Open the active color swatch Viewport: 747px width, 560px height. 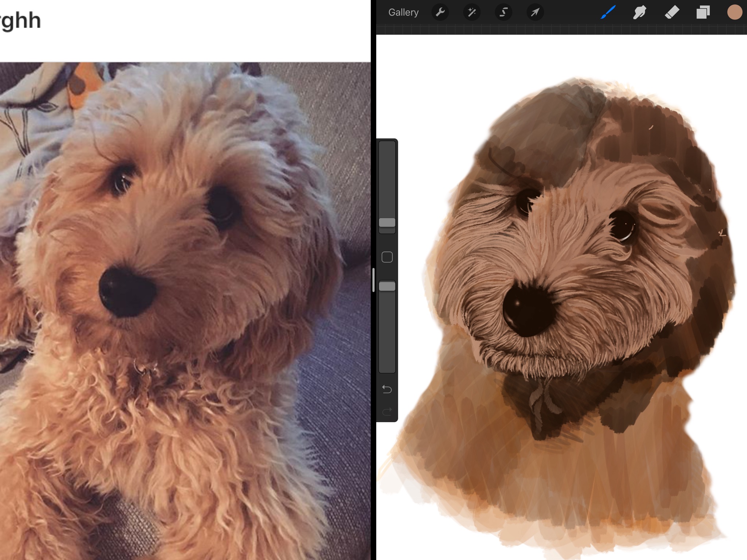click(x=735, y=12)
